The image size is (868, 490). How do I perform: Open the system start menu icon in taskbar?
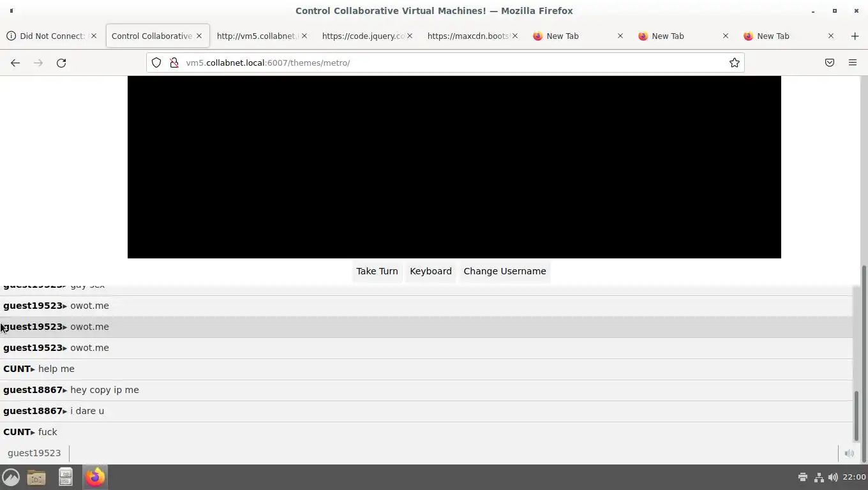[x=11, y=477]
